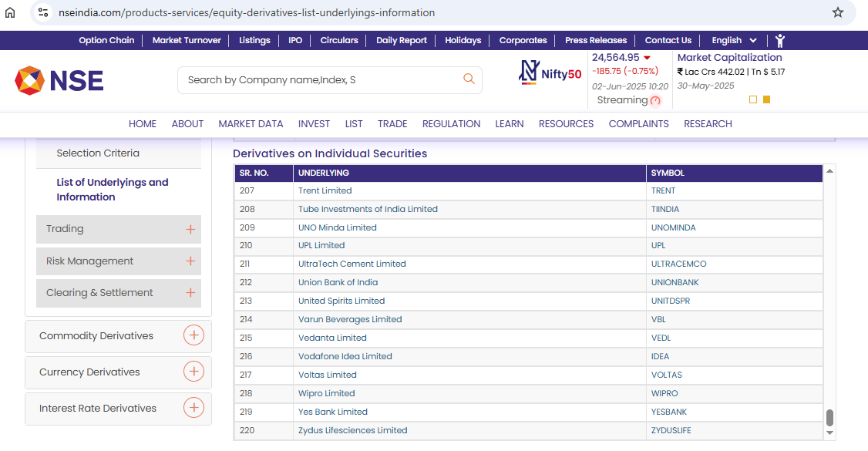Click the table scrollbar thumb
The image size is (868, 451).
click(829, 418)
